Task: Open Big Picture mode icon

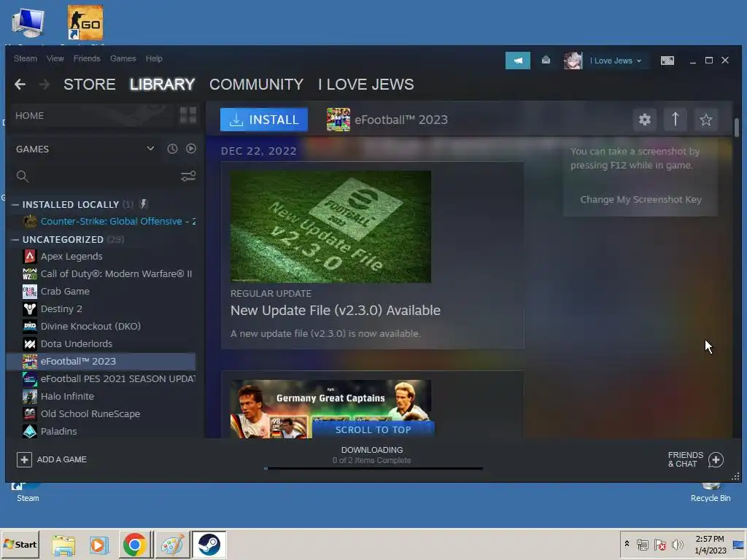Action: pos(667,61)
